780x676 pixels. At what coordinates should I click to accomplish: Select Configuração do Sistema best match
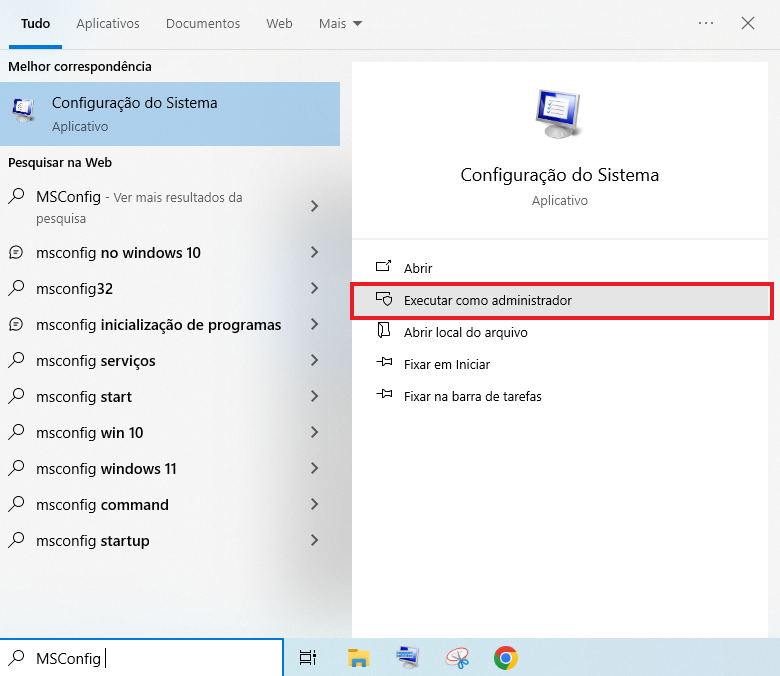coord(170,114)
